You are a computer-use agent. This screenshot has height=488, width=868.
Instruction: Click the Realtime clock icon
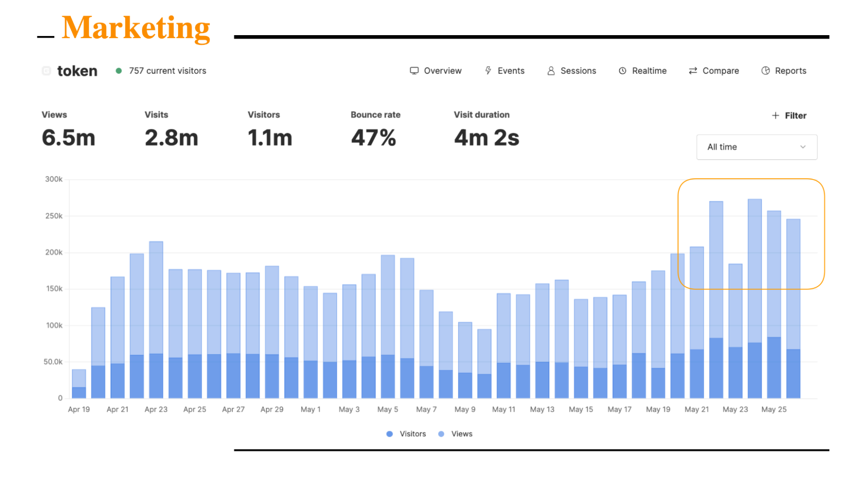[x=622, y=71]
